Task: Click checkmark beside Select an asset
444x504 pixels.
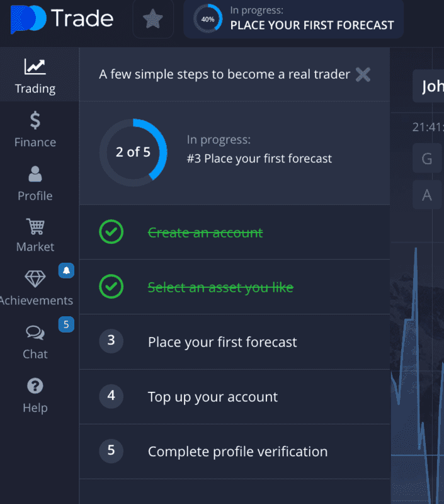Action: tap(111, 287)
